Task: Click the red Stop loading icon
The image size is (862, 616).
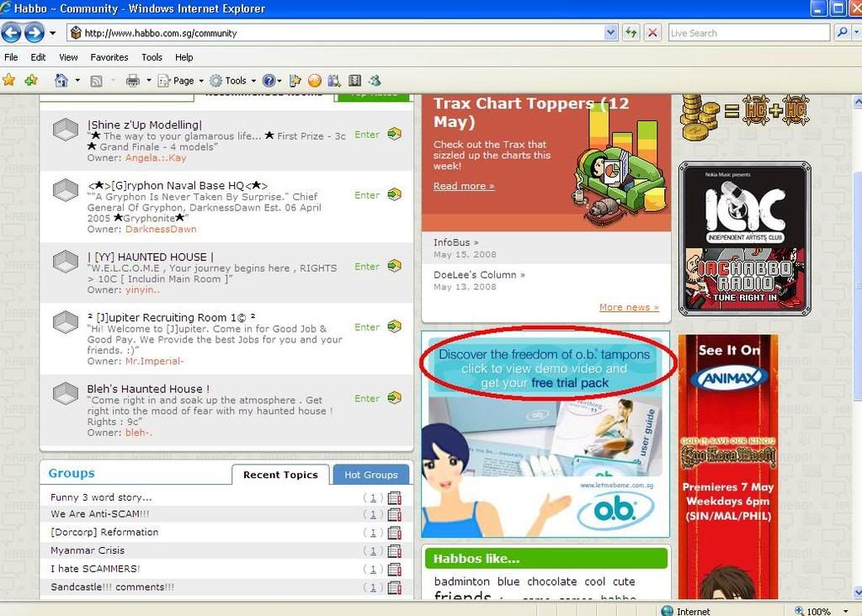Action: tap(652, 33)
